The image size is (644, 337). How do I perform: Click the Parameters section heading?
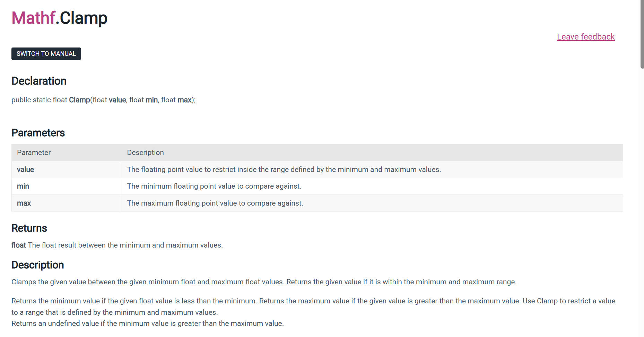pyautogui.click(x=38, y=133)
